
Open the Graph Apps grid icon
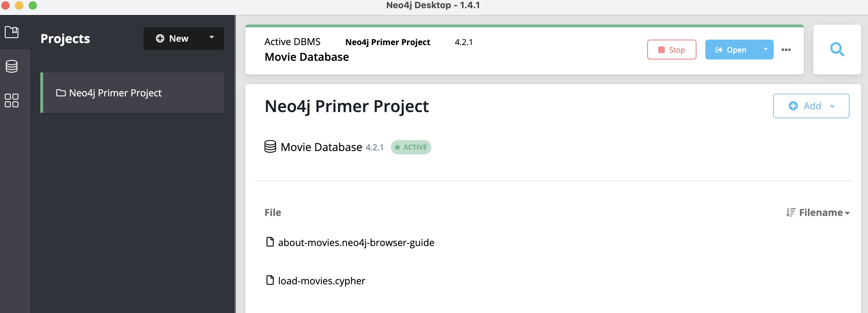click(12, 100)
